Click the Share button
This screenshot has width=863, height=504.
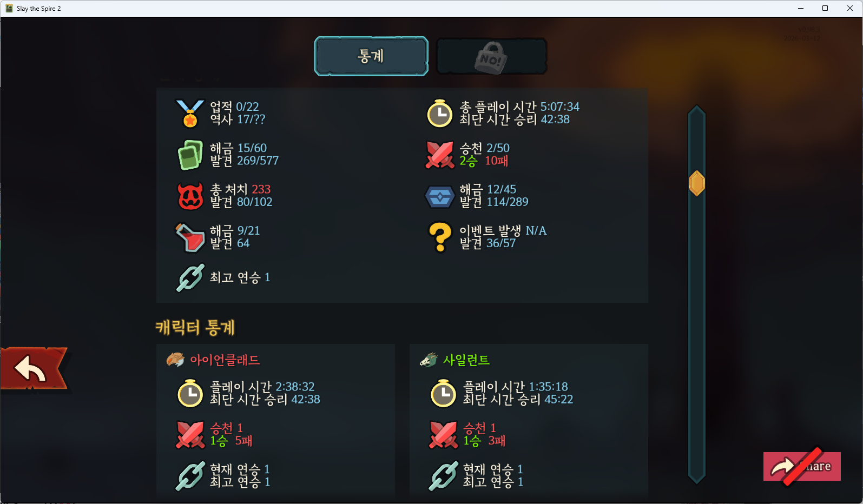coord(802,466)
